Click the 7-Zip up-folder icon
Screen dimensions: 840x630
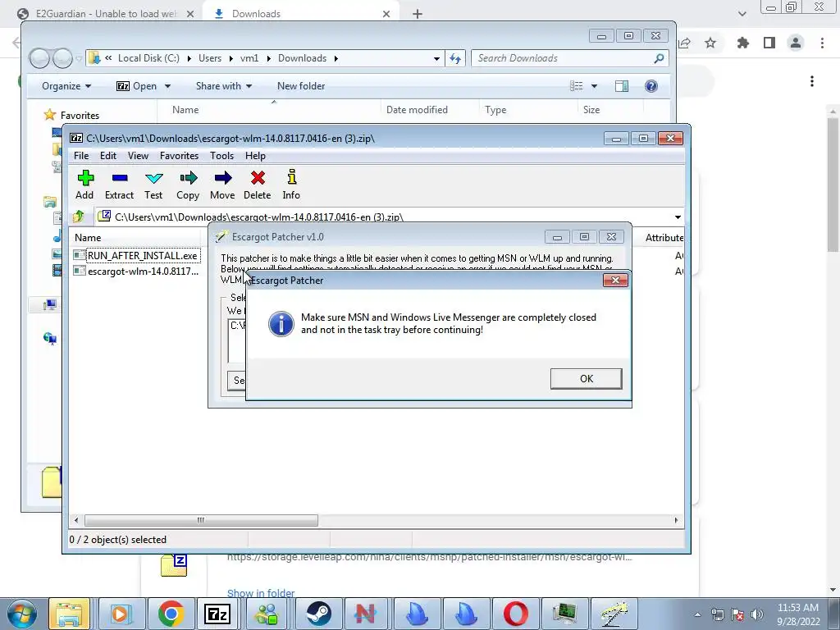click(79, 217)
